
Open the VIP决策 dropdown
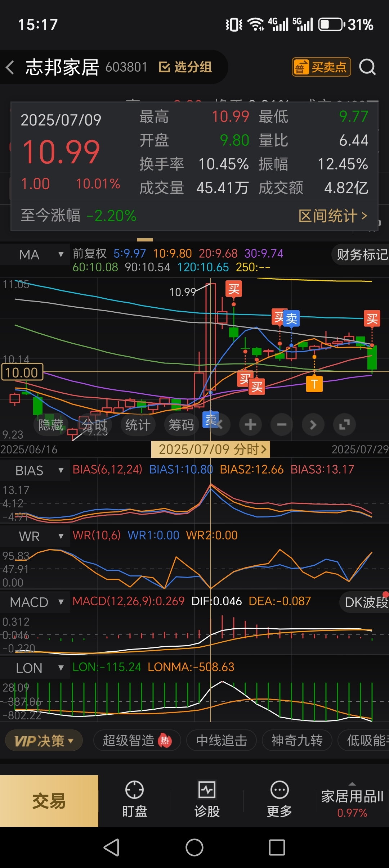(44, 741)
